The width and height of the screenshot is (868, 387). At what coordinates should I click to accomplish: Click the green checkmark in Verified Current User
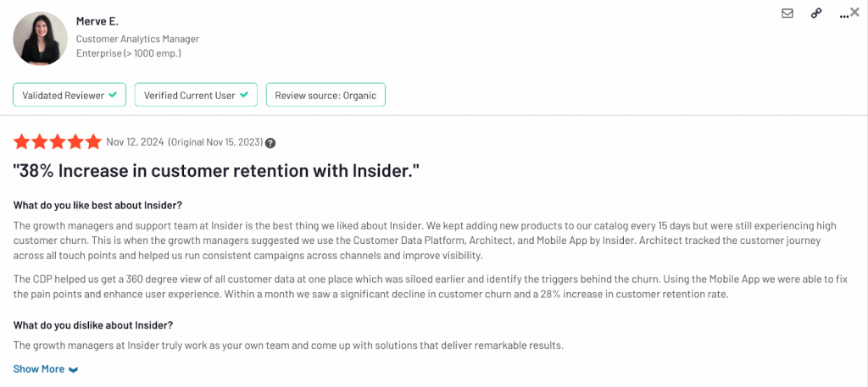[x=244, y=95]
